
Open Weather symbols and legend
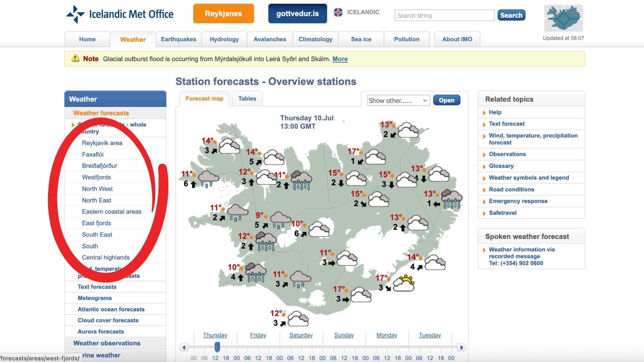(x=529, y=178)
